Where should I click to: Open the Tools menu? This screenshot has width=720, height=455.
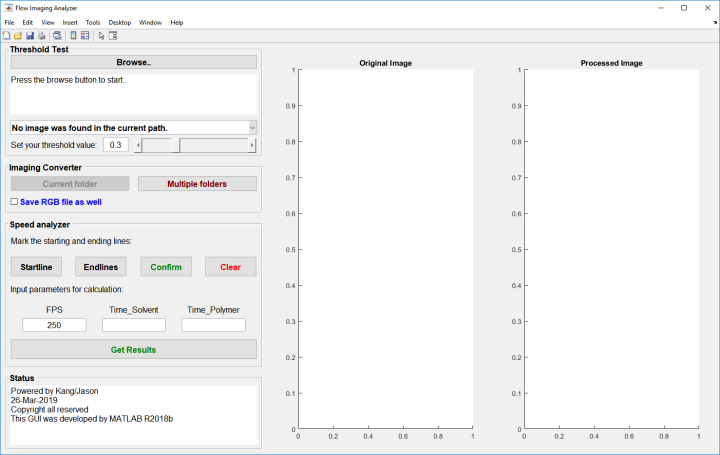coord(93,22)
